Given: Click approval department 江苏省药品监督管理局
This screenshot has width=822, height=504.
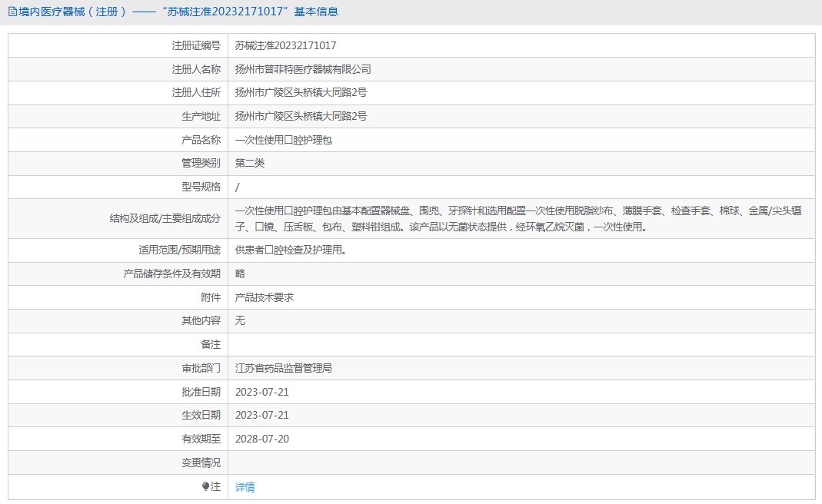Looking at the screenshot, I should point(283,368).
